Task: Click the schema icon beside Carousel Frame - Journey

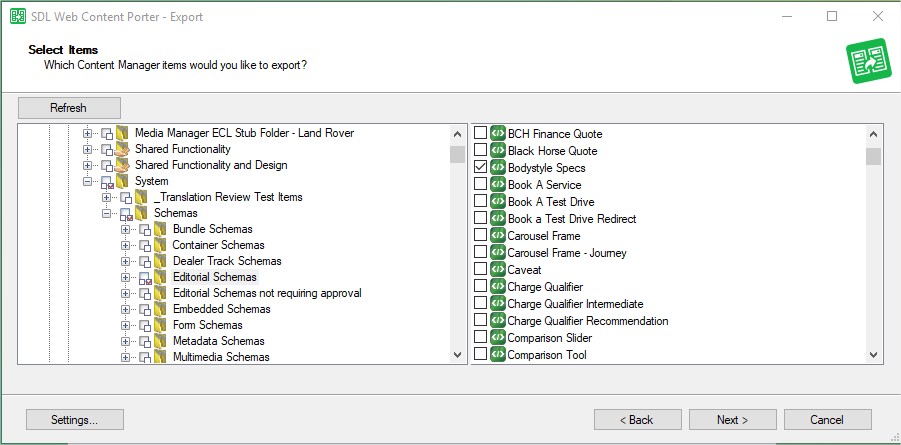Action: [x=498, y=252]
